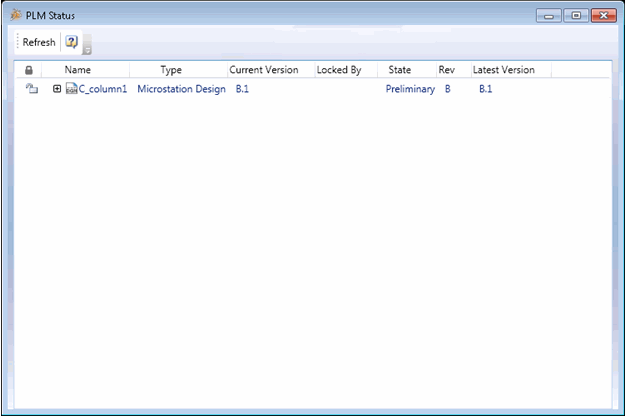Click the Preliminary state cell

point(410,90)
